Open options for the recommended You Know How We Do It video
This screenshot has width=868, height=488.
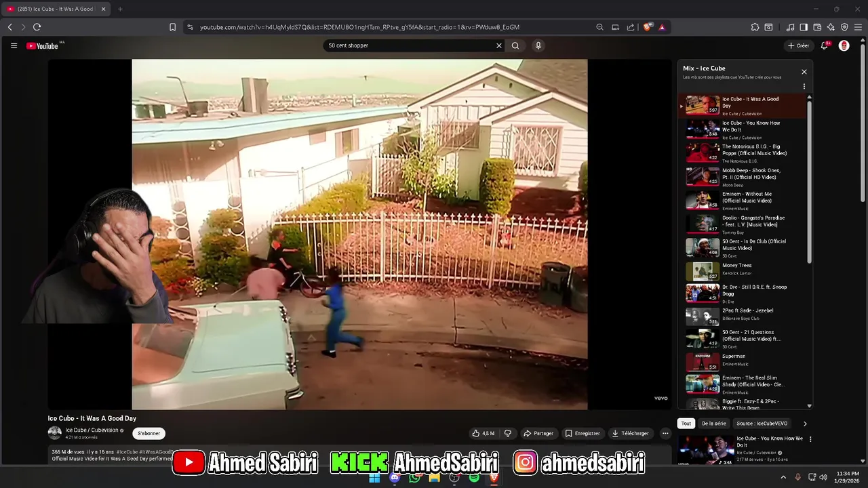click(x=810, y=439)
